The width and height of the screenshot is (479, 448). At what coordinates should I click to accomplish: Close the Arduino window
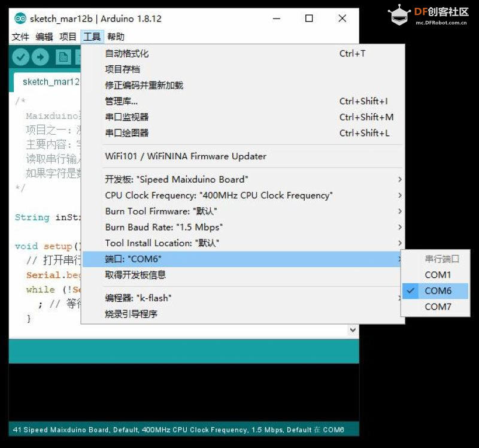click(x=342, y=19)
